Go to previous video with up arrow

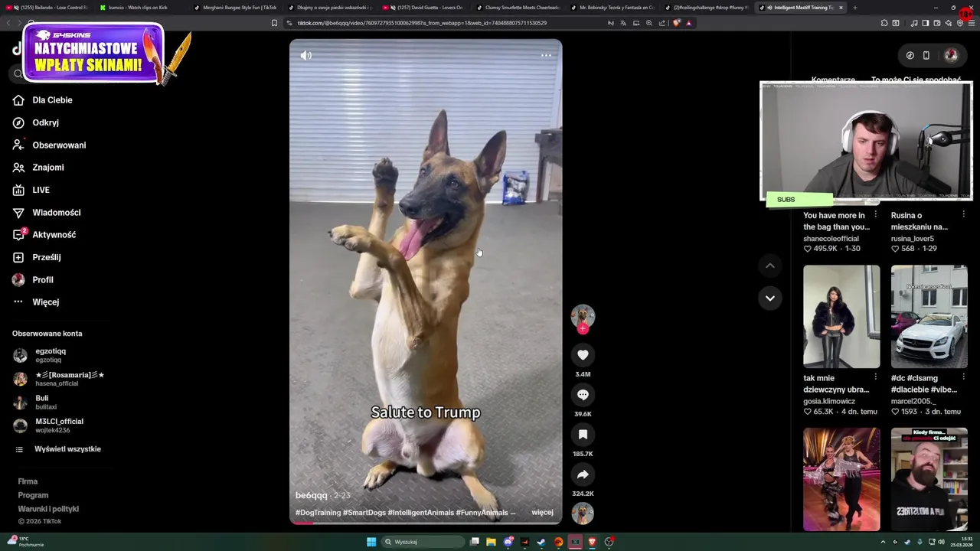point(770,266)
